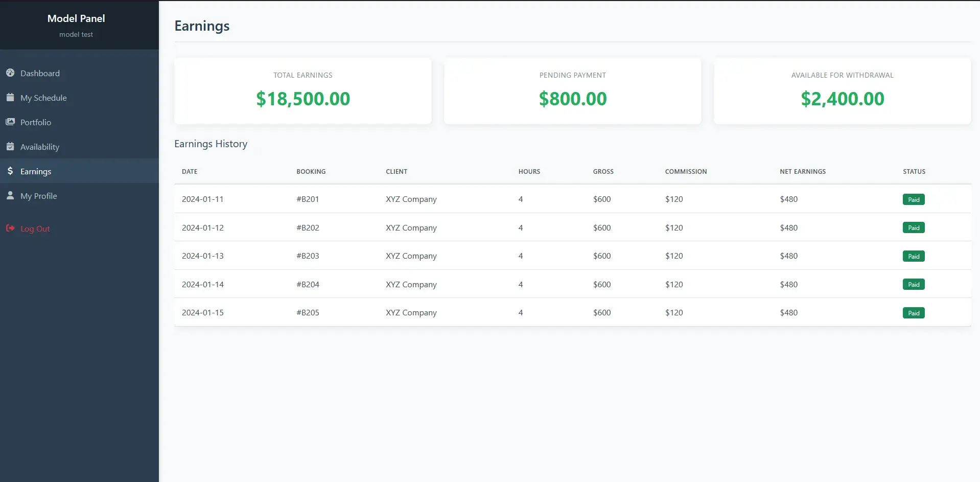This screenshot has width=980, height=482.
Task: Click the My Schedule calendar icon
Action: [10, 98]
